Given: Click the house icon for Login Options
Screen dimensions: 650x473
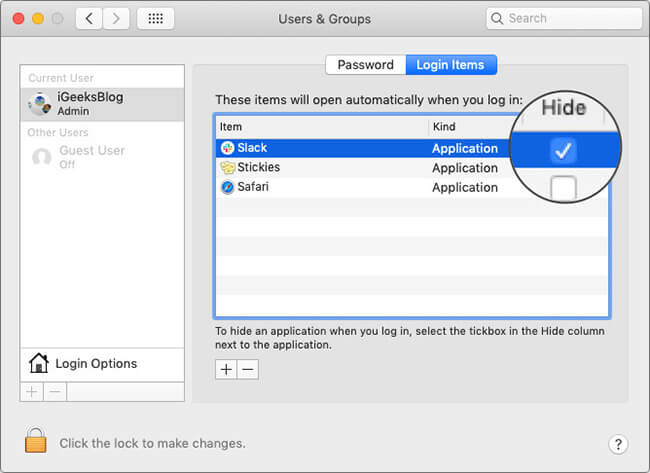Looking at the screenshot, I should tap(39, 363).
